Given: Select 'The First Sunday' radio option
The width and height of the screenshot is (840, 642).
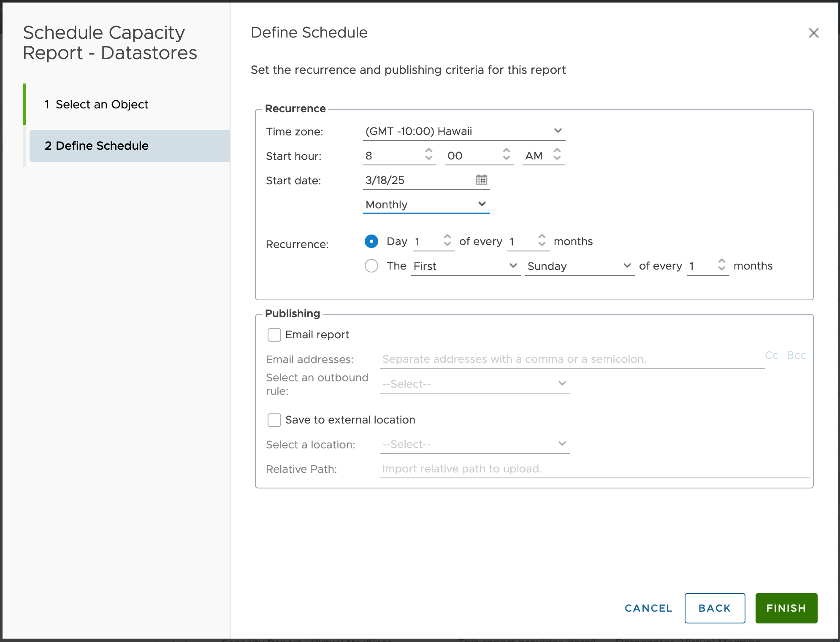Looking at the screenshot, I should coord(371,266).
